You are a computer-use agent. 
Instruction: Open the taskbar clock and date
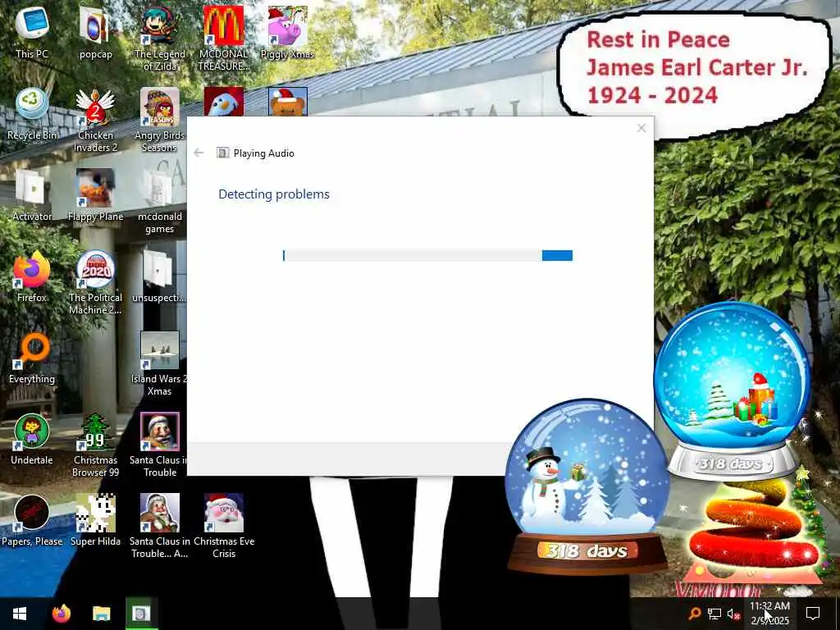pyautogui.click(x=769, y=614)
